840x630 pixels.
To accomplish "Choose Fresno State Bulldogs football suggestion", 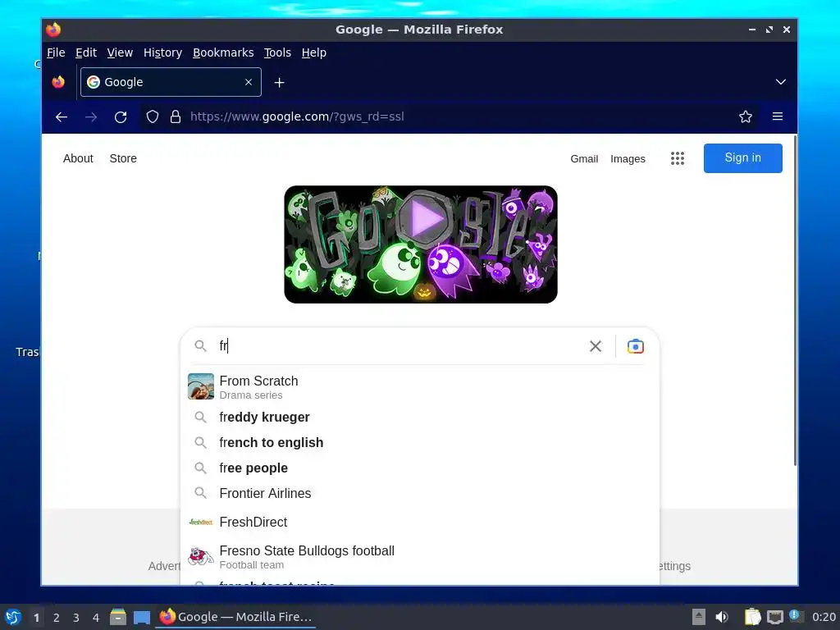I will (x=420, y=557).
